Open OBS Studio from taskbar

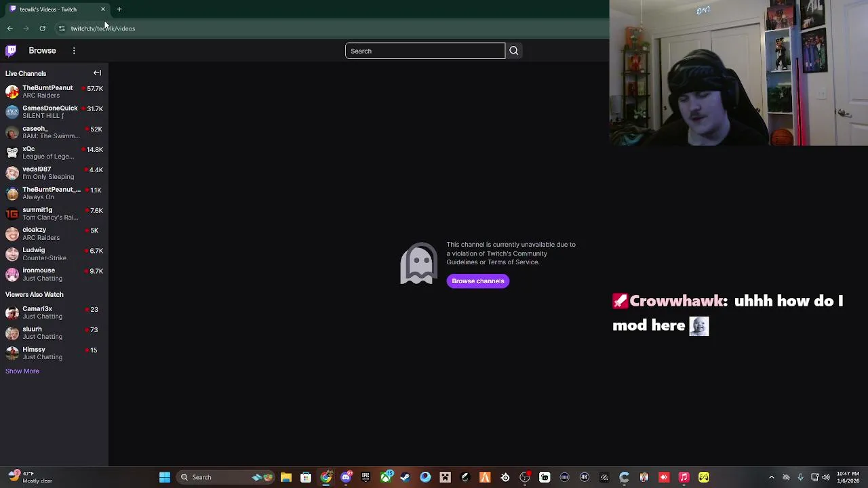tap(525, 477)
